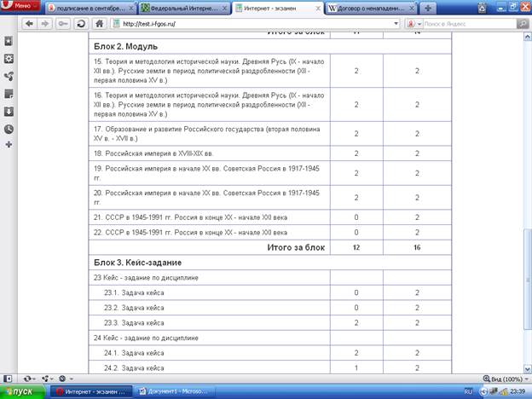
Task: Open Opera Turbo status menu
Action: point(66,379)
